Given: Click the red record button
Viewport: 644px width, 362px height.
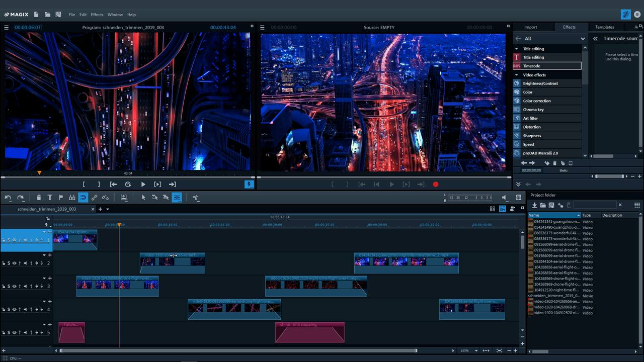Looking at the screenshot, I should (436, 185).
